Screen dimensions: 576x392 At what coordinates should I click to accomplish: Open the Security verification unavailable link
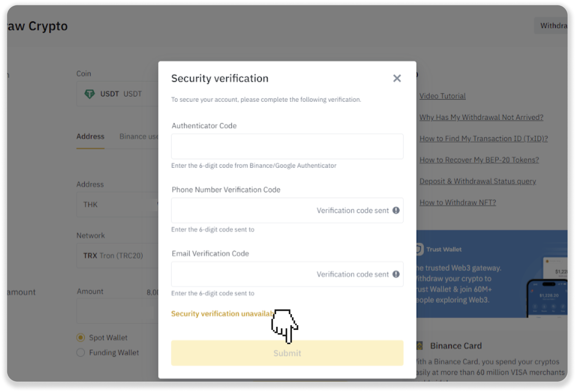point(222,314)
